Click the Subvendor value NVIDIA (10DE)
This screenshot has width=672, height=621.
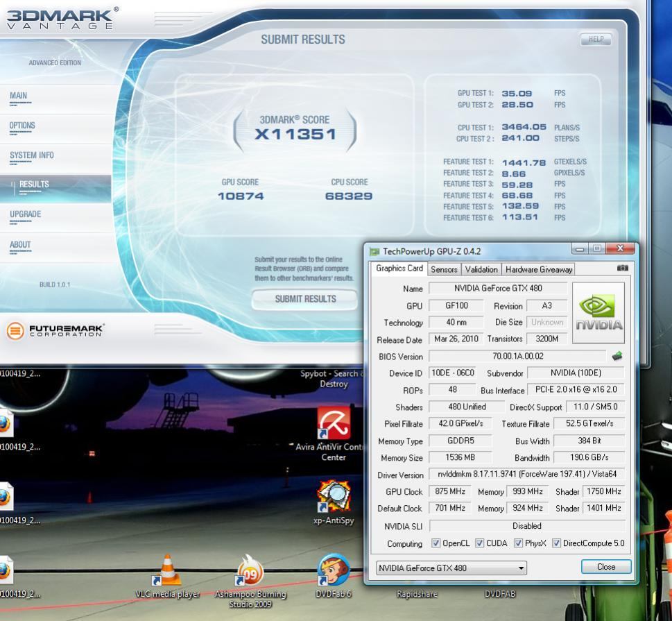pos(576,373)
